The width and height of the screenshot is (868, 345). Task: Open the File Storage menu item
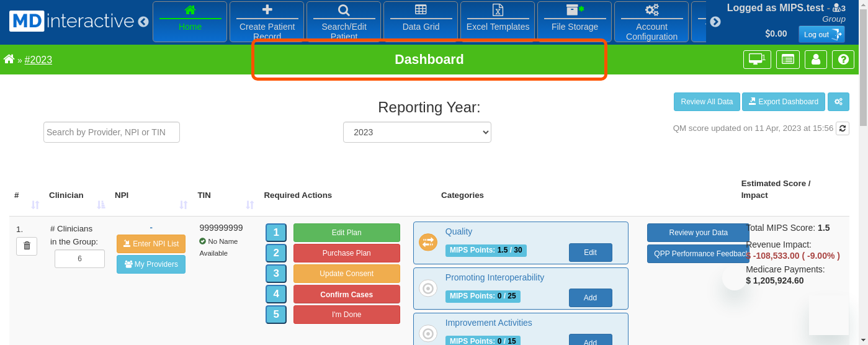[x=575, y=21]
